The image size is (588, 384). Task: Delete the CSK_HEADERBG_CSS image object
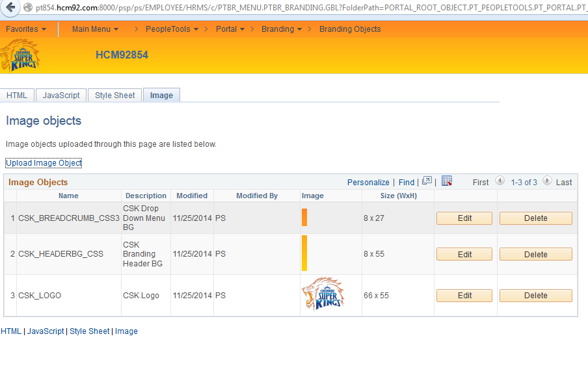coord(536,255)
